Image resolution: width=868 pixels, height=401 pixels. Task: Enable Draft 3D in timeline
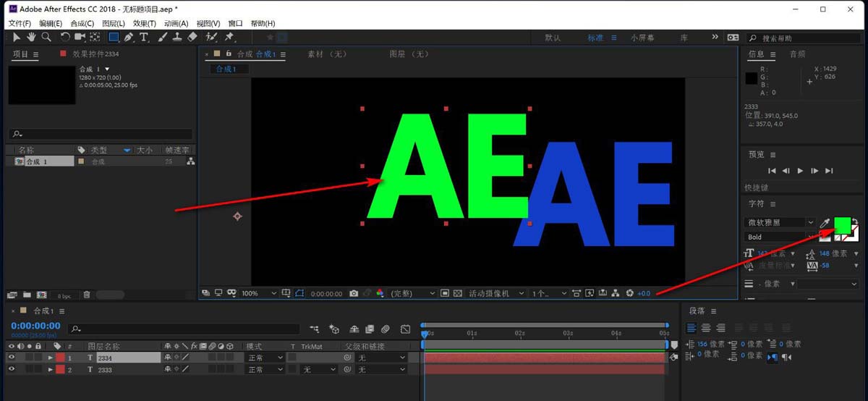tap(334, 329)
